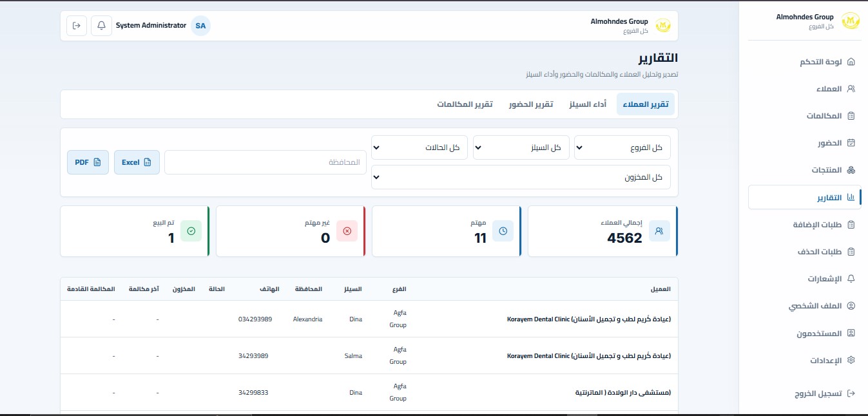This screenshot has height=416, width=868.
Task: Open المكالمات page from sidebar
Action: (x=804, y=116)
